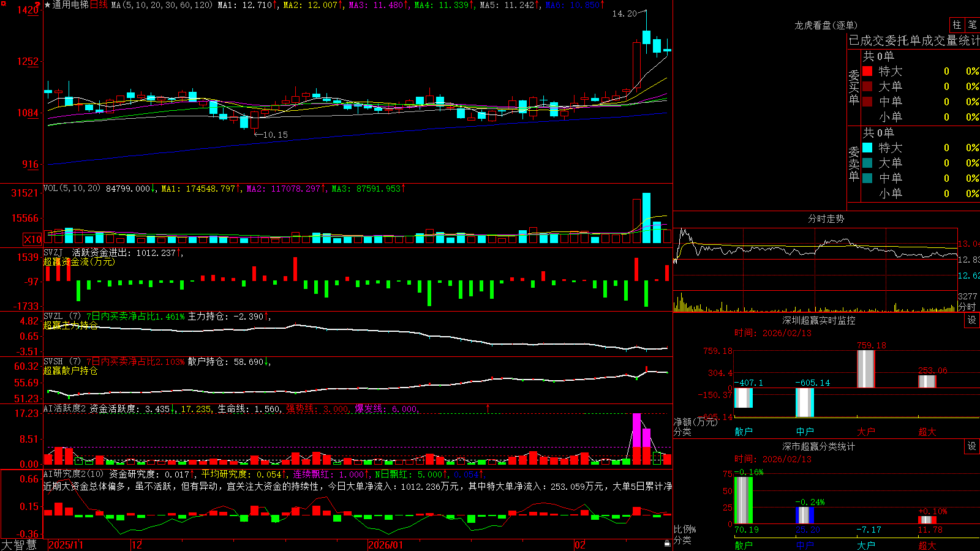Click 平均研究度: 0.054 value
The height and width of the screenshot is (551, 980).
[x=241, y=474]
